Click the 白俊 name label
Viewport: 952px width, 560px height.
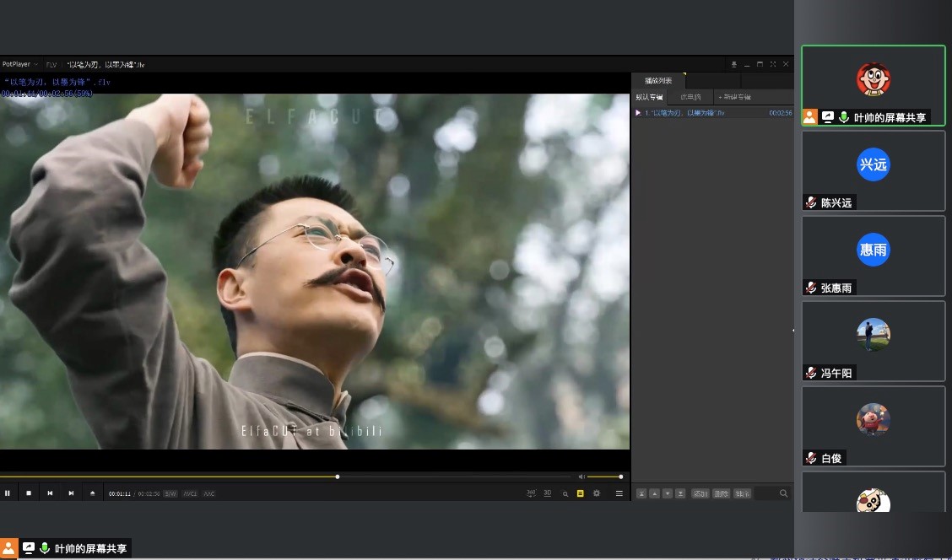(x=831, y=458)
